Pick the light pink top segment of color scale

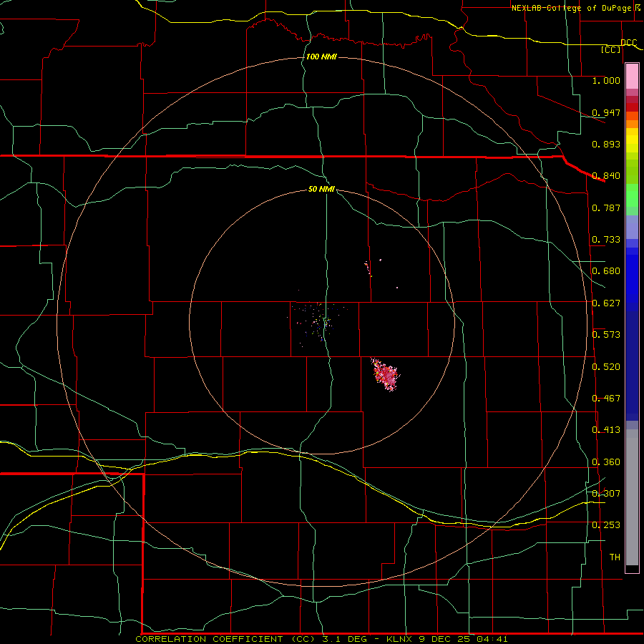(x=632, y=77)
